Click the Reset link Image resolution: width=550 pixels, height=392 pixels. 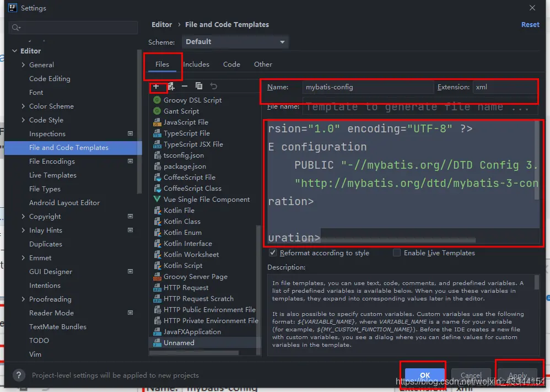[x=530, y=25]
